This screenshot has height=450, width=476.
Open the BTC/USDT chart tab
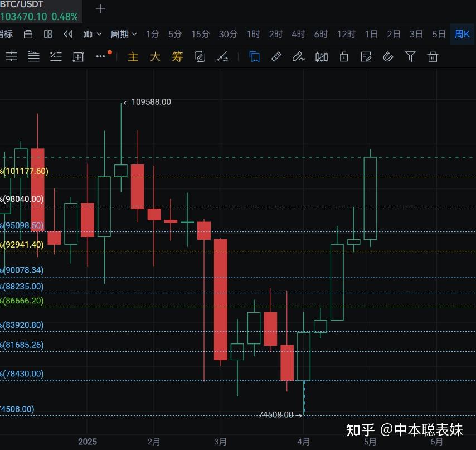coord(41,11)
